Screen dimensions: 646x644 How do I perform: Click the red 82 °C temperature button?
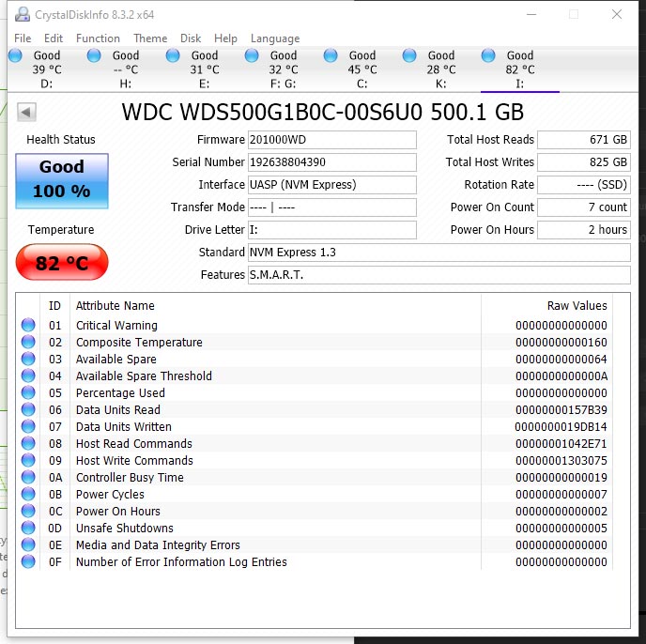[x=62, y=262]
